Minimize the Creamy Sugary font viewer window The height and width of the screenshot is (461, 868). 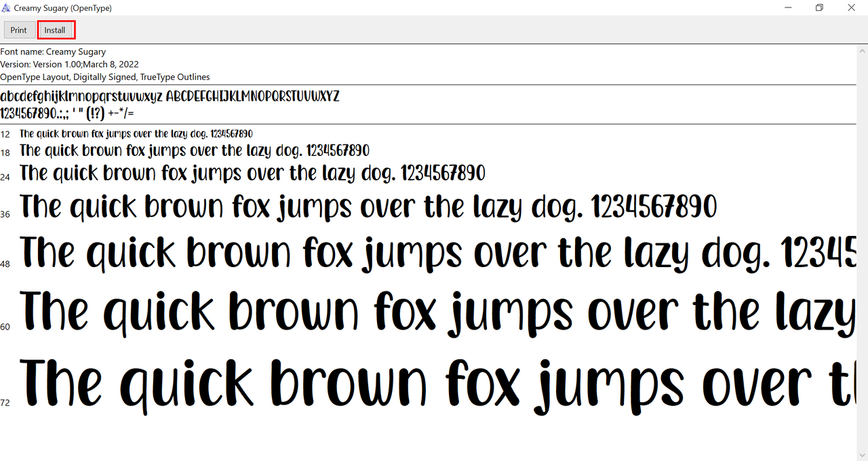pos(788,7)
